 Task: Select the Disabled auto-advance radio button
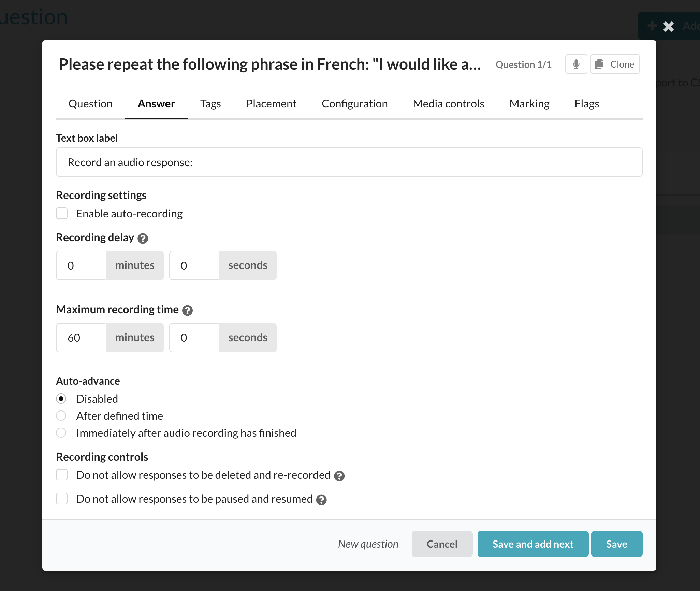(61, 399)
